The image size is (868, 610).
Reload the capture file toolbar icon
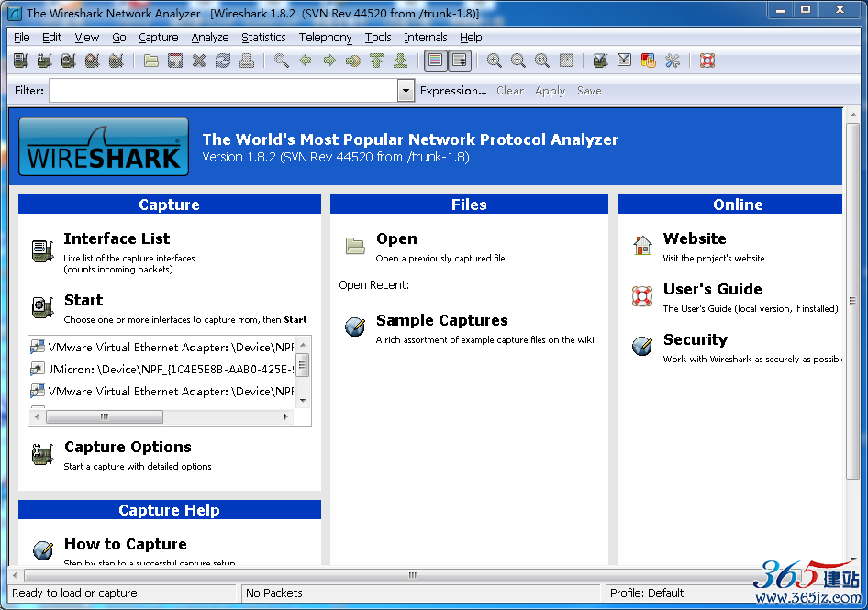223,61
